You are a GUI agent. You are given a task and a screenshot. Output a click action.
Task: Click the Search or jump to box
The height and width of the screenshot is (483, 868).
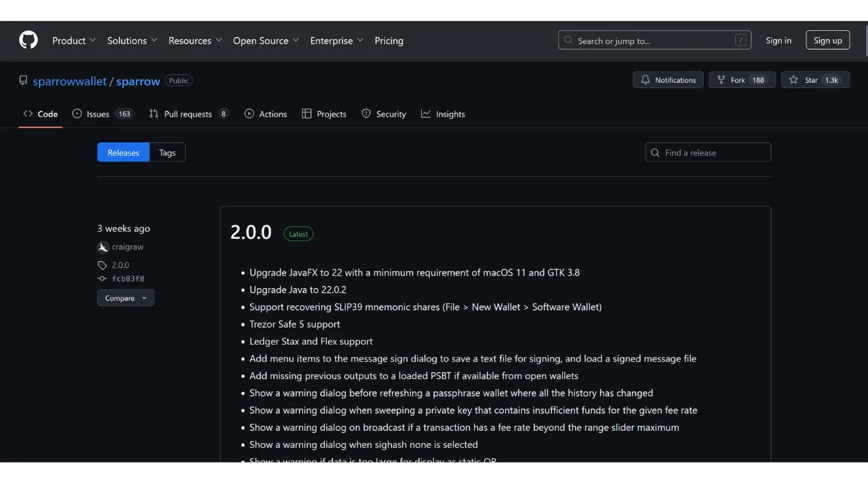654,41
